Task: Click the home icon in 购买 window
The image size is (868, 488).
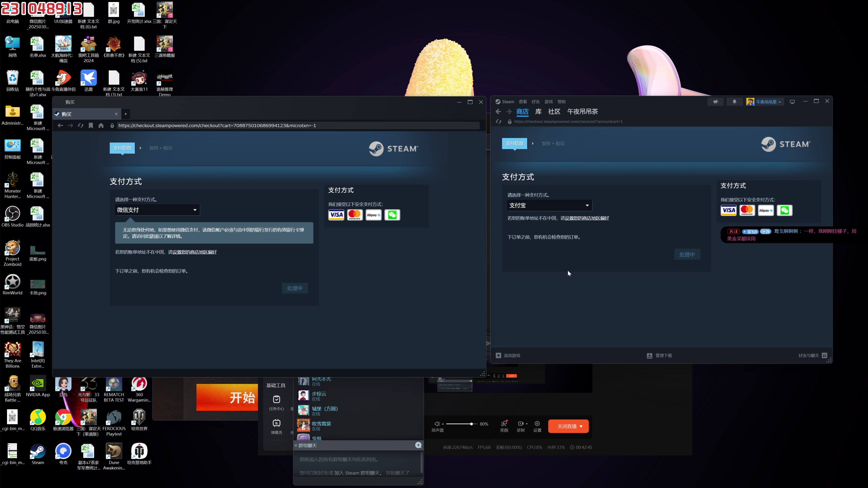Action: [x=101, y=125]
